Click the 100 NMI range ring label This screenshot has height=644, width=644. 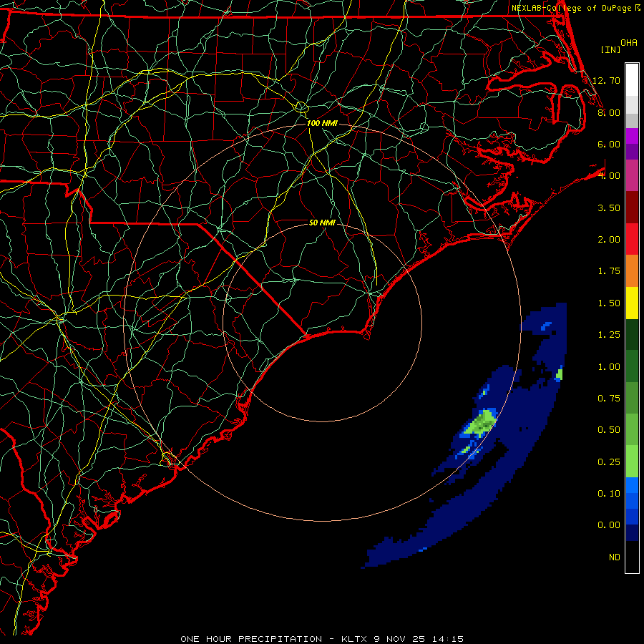pos(322,123)
